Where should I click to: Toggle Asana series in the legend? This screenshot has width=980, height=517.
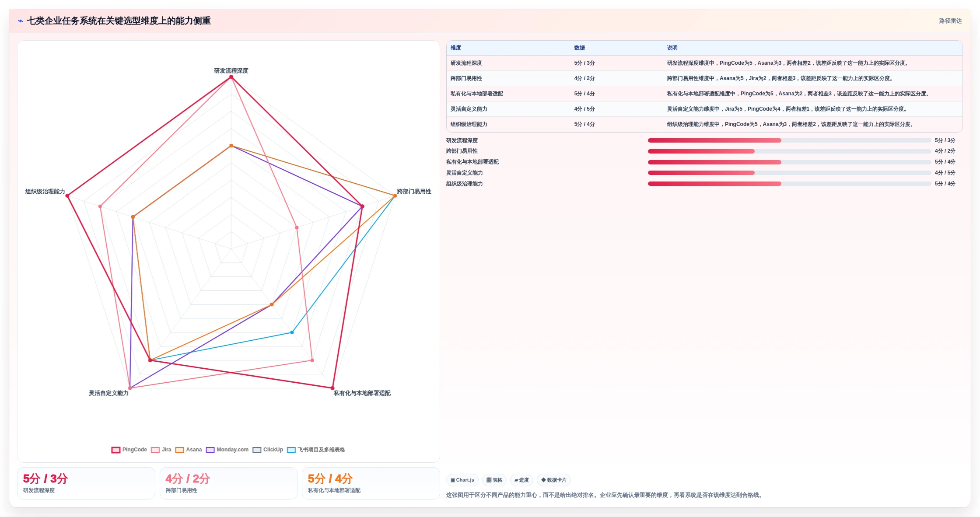coord(189,450)
